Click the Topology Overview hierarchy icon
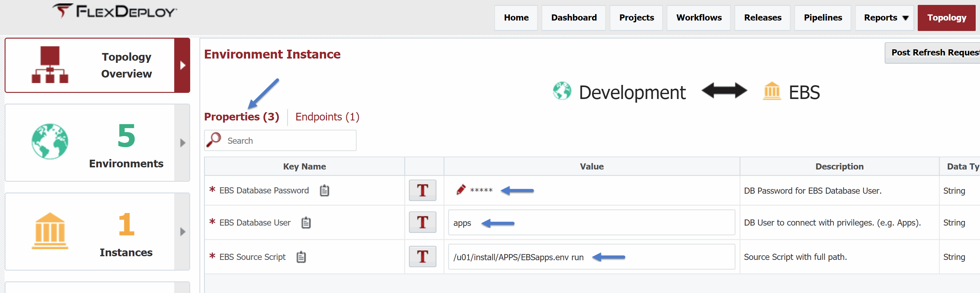The height and width of the screenshot is (293, 980). [50, 65]
